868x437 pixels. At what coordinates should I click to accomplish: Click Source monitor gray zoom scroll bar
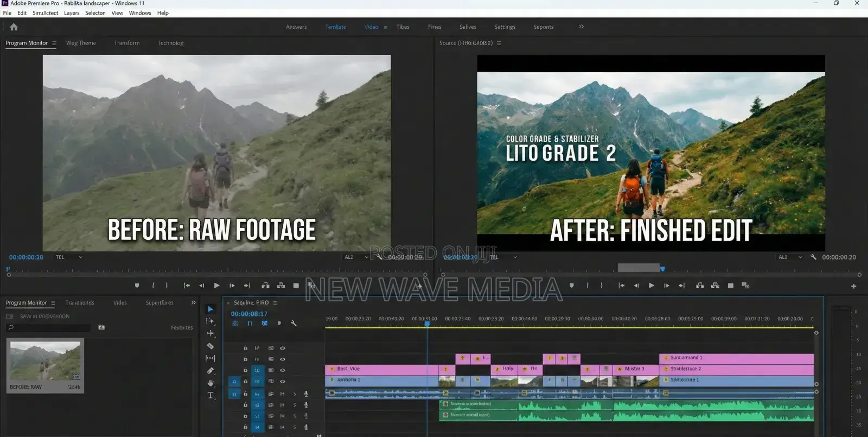(x=639, y=268)
